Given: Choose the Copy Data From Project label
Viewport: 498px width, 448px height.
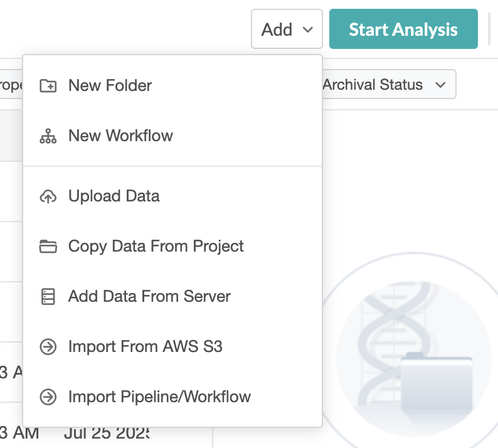Looking at the screenshot, I should coord(156,247).
